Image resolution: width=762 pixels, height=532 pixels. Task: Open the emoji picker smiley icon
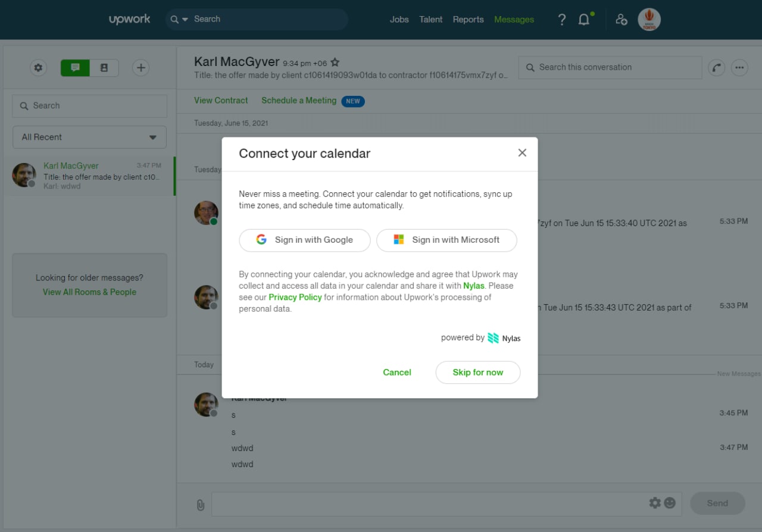[670, 503]
